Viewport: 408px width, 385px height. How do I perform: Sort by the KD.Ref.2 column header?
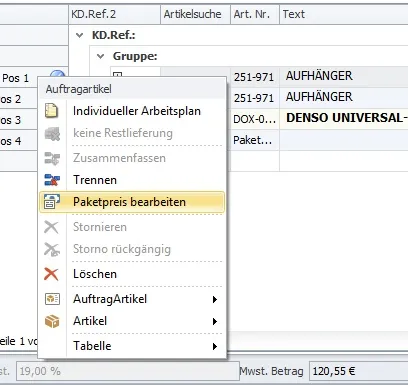tap(115, 14)
